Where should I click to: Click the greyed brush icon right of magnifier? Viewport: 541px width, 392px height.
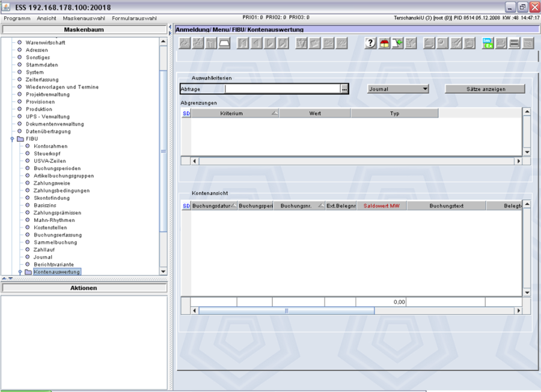pos(456,43)
